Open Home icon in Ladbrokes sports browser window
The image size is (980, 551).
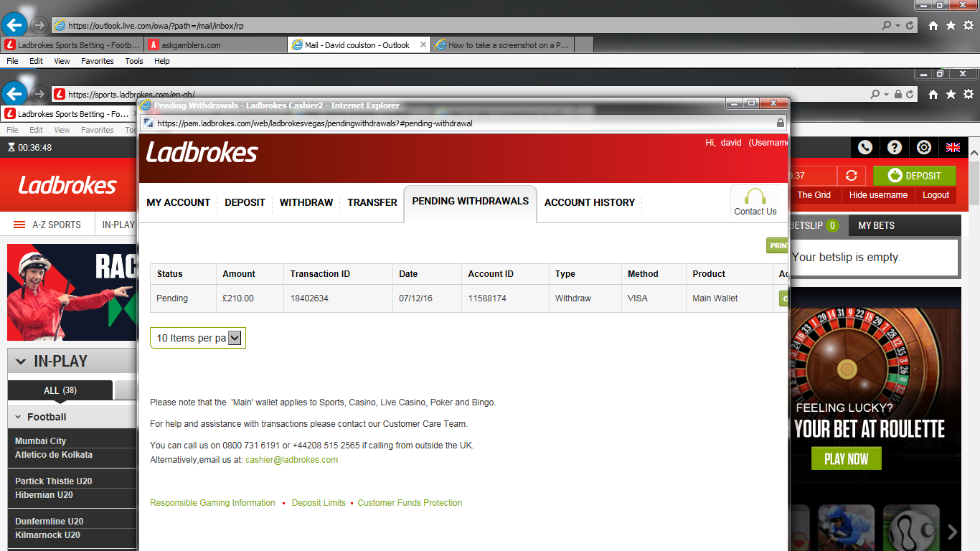click(x=933, y=95)
